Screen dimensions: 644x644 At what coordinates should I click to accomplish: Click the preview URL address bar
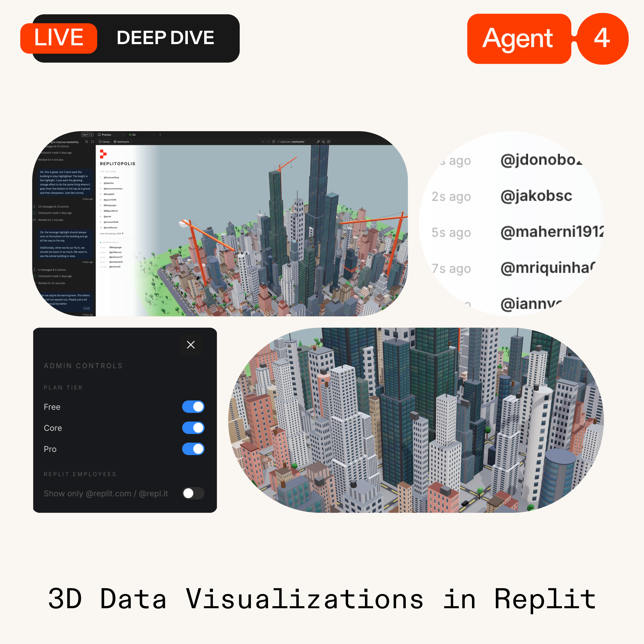(x=291, y=142)
